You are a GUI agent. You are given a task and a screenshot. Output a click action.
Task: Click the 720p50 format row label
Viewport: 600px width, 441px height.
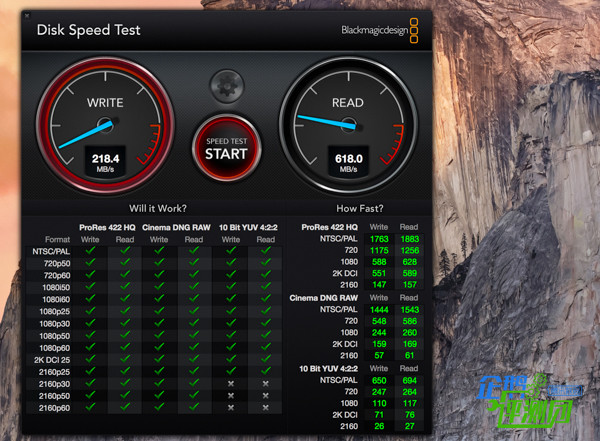(x=57, y=263)
